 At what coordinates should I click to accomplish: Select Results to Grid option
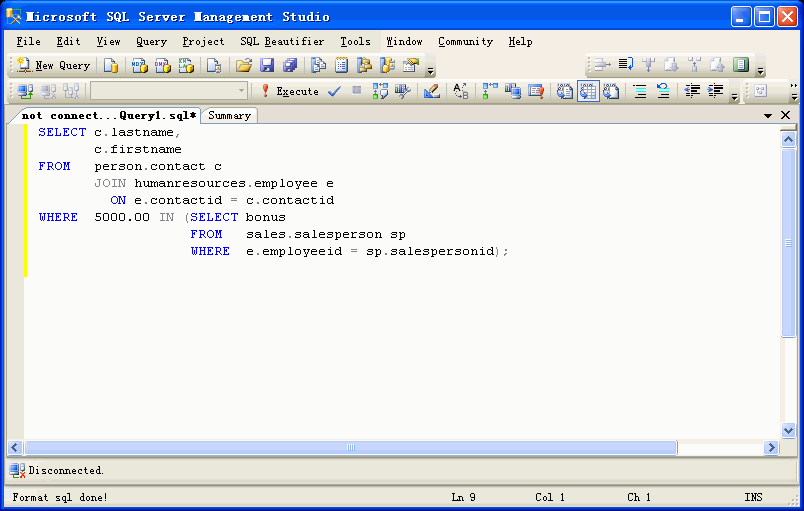[588, 91]
